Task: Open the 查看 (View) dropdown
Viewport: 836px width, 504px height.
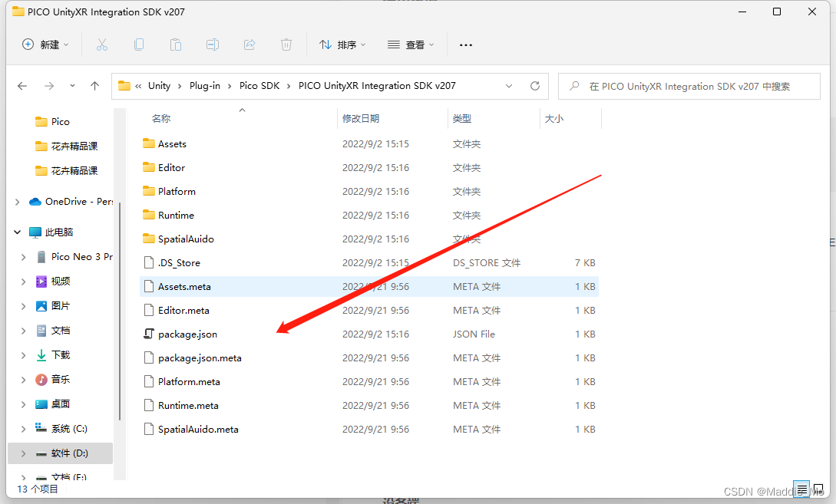Action: click(x=410, y=44)
